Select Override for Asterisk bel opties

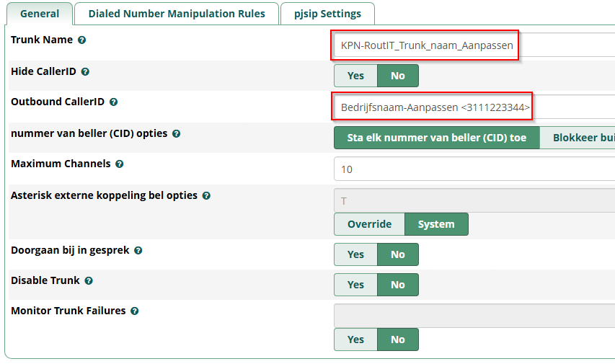[369, 224]
